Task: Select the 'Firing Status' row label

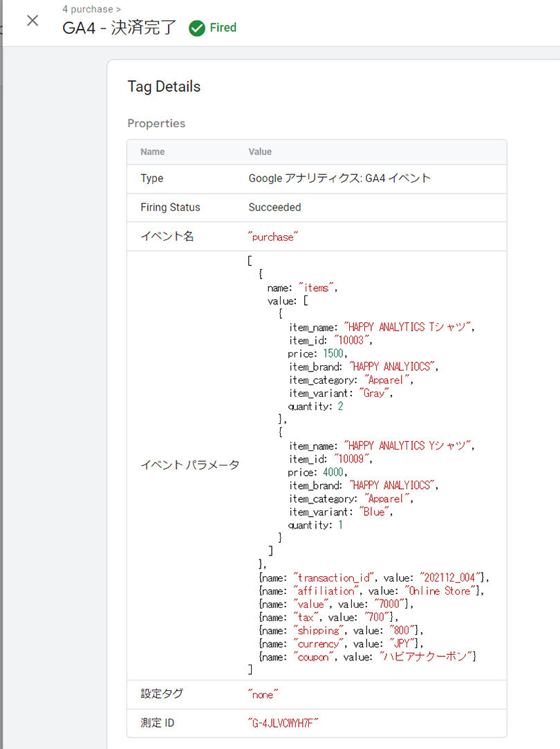Action: click(x=170, y=207)
